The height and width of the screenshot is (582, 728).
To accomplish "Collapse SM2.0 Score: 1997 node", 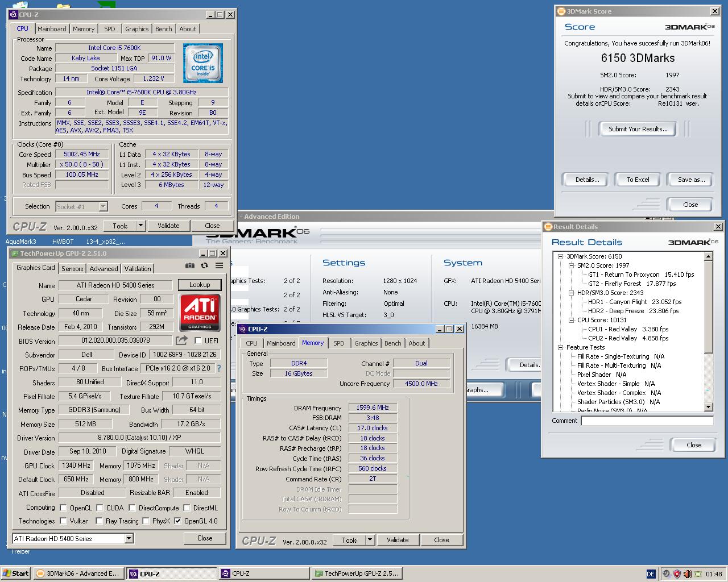I will click(572, 265).
